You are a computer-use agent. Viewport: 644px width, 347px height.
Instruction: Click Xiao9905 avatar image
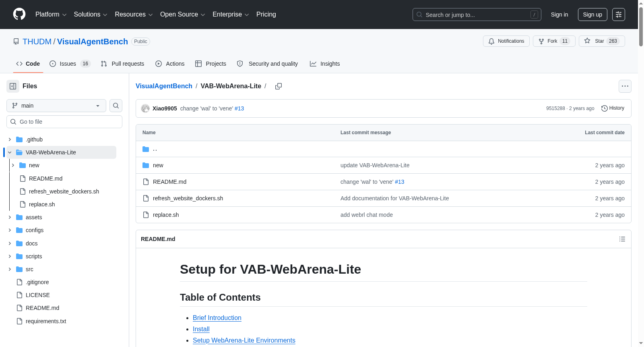pos(145,108)
